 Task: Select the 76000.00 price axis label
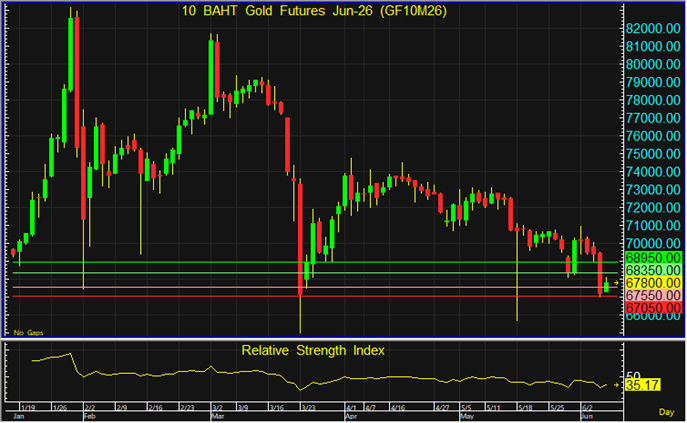[653, 136]
